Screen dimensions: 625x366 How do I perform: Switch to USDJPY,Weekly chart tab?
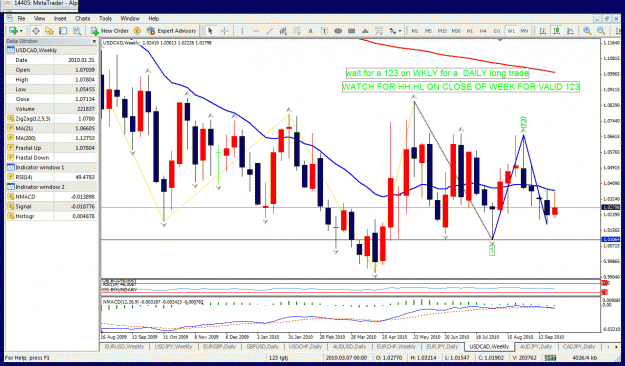point(173,346)
